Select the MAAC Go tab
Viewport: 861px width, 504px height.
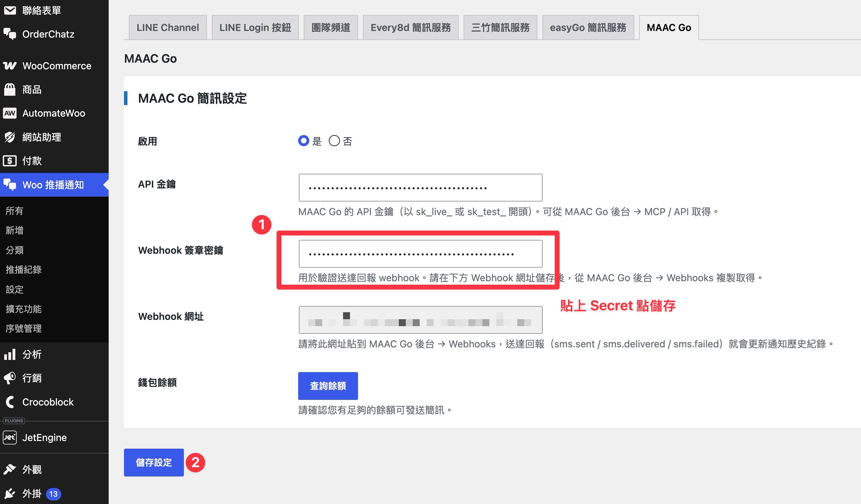click(x=669, y=27)
